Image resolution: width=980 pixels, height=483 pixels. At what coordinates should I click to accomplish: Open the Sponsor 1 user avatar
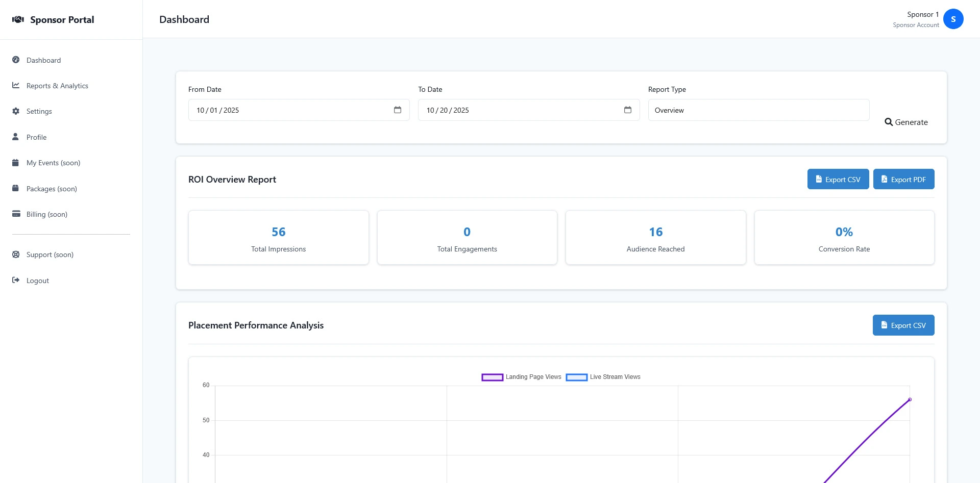tap(953, 19)
